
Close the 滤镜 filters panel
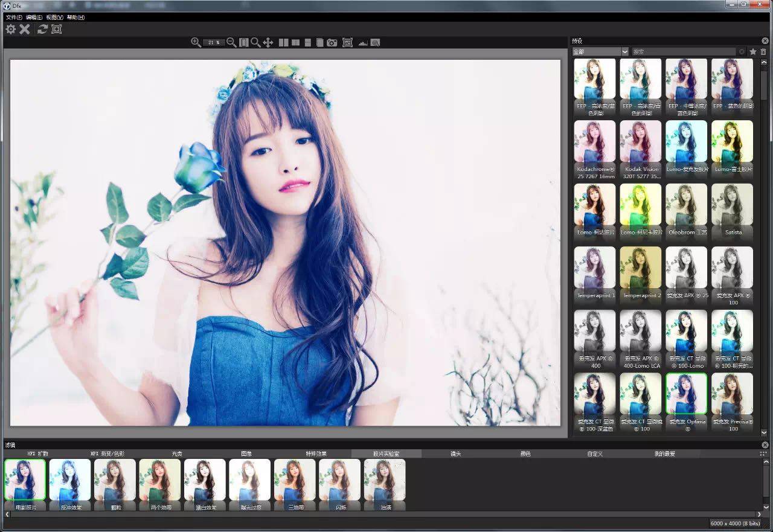(x=765, y=445)
